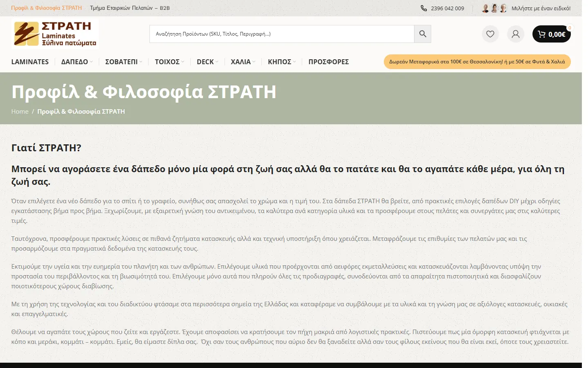This screenshot has height=368, width=588.
Task: Click Μιλήστε με έναν ειδικό link
Action: [x=541, y=8]
